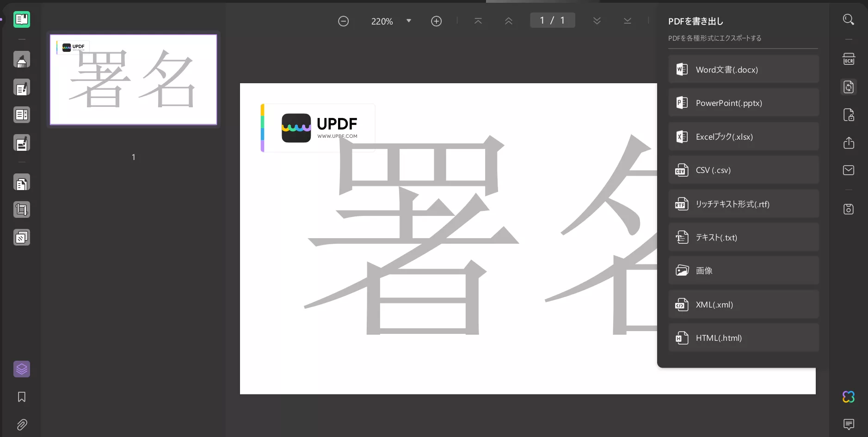Click the Share file icon
The height and width of the screenshot is (437, 868).
(x=849, y=142)
